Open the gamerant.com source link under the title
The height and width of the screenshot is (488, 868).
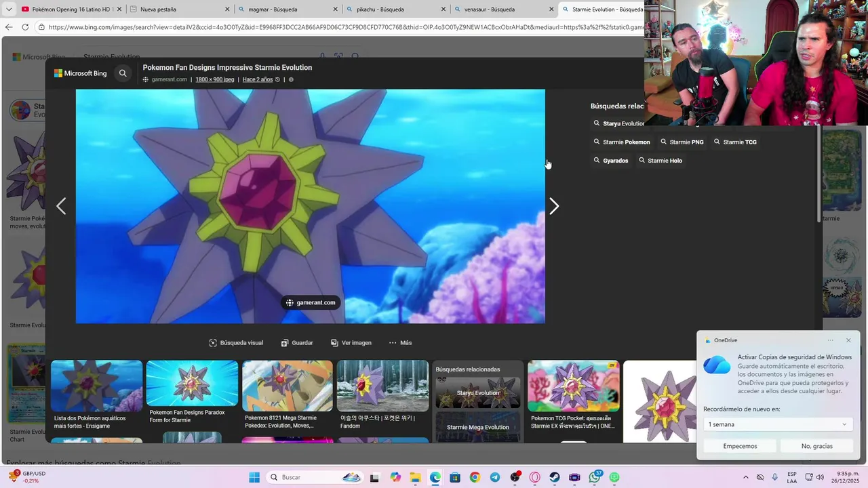point(169,79)
